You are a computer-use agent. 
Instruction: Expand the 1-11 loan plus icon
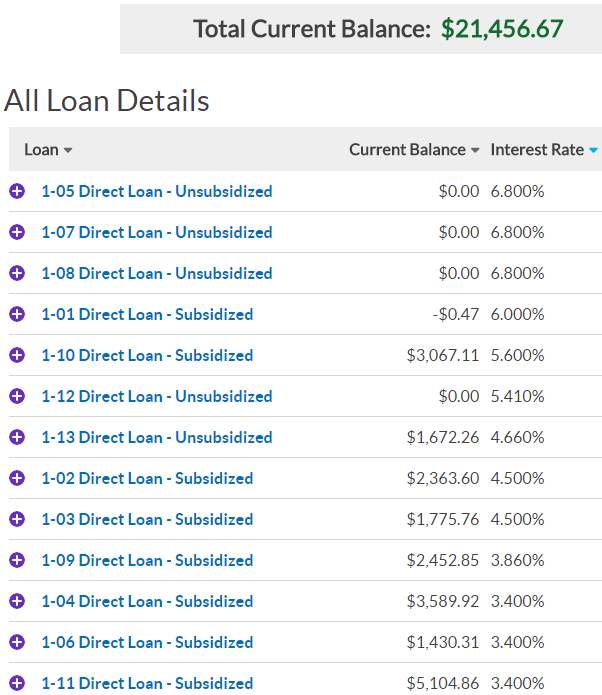click(x=16, y=683)
